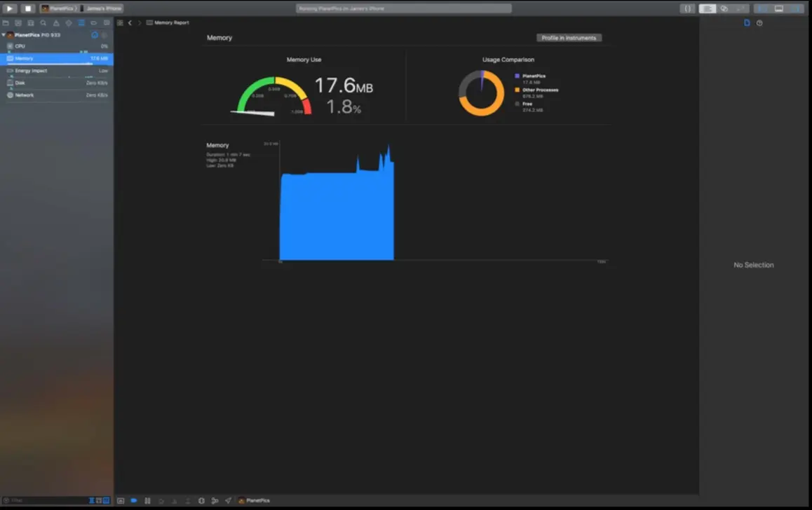Open the Project navigator folder icon
The image size is (812, 510).
[6, 22]
